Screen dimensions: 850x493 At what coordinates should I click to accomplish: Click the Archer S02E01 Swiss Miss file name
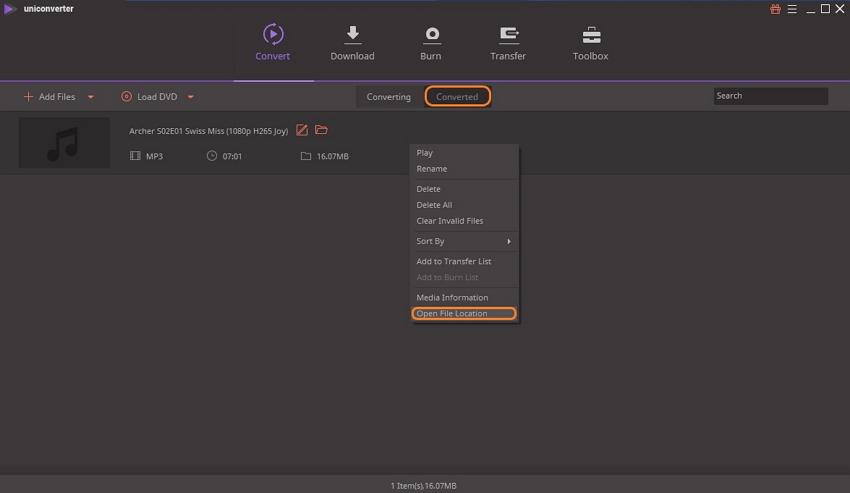[209, 131]
